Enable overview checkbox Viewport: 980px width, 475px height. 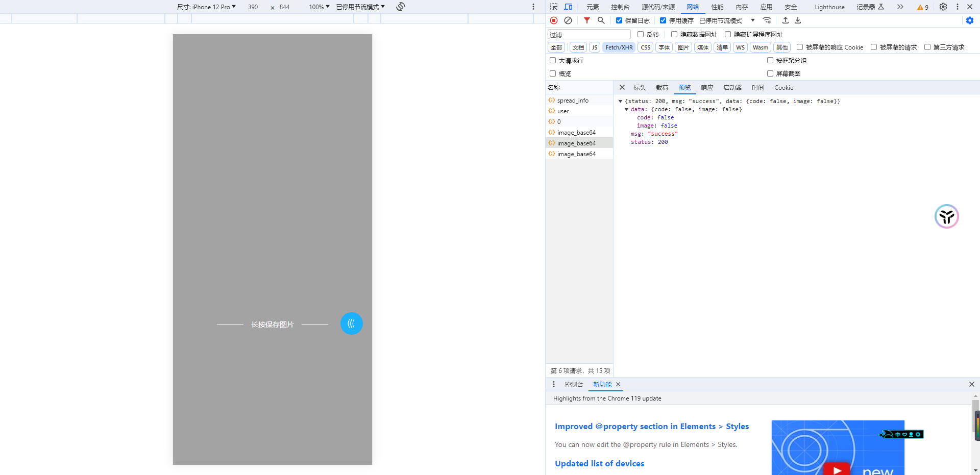tap(553, 73)
